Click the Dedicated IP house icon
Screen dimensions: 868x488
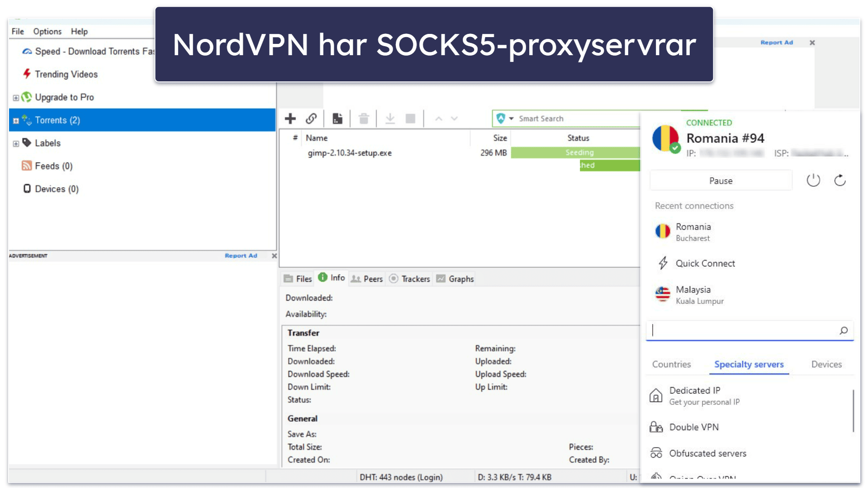pos(656,395)
